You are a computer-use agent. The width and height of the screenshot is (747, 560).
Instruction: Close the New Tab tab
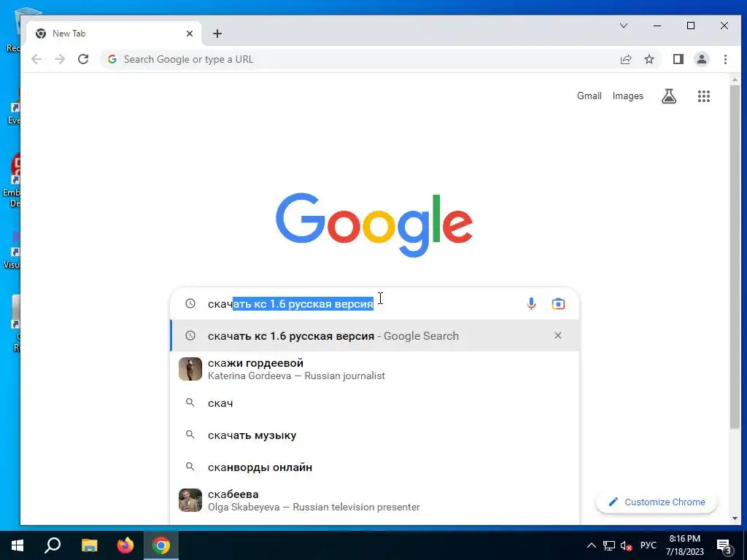coord(190,34)
